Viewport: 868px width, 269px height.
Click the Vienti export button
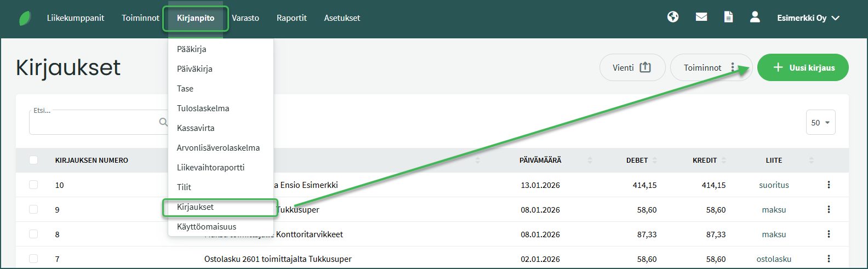click(632, 67)
